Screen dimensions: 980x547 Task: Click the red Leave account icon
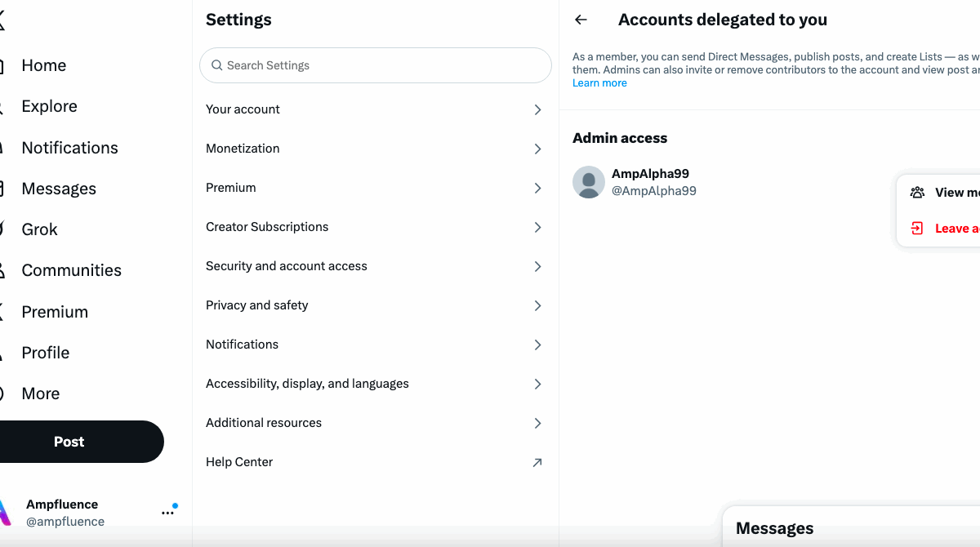(917, 229)
